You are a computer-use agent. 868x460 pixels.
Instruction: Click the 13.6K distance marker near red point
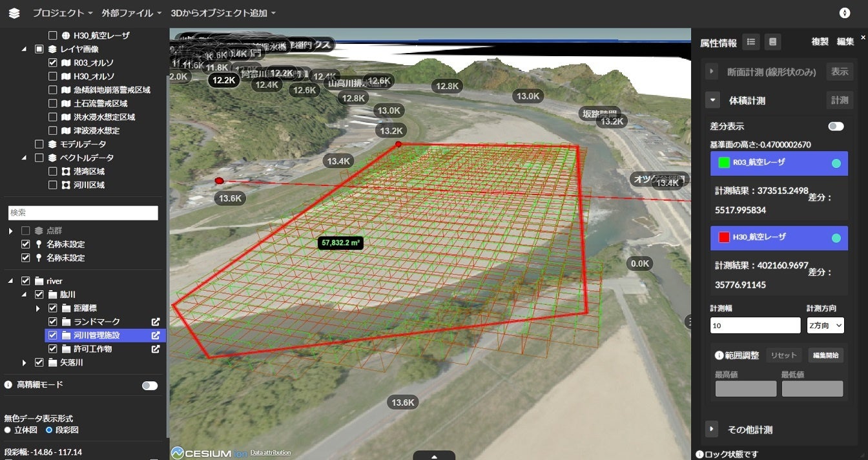tap(230, 198)
